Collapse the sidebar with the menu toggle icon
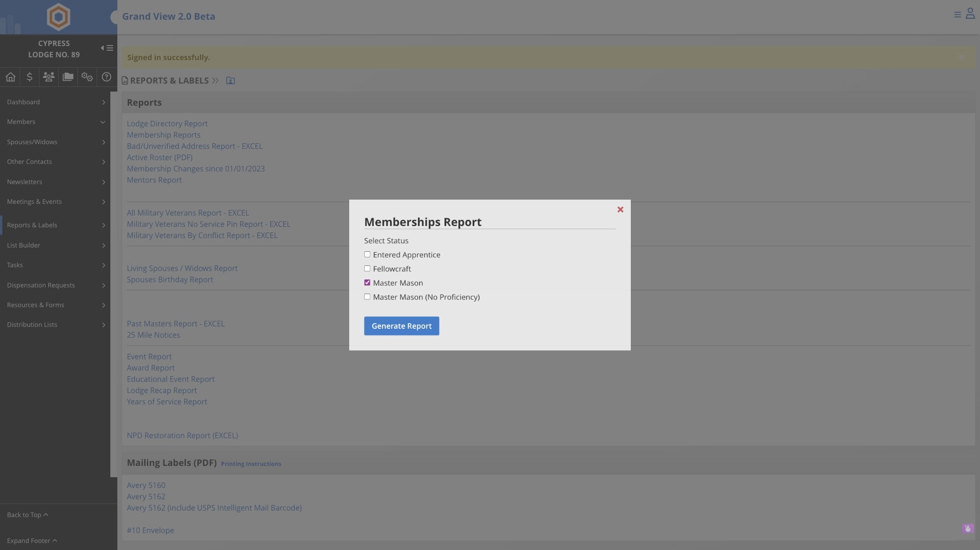The width and height of the screenshot is (980, 550). (107, 48)
